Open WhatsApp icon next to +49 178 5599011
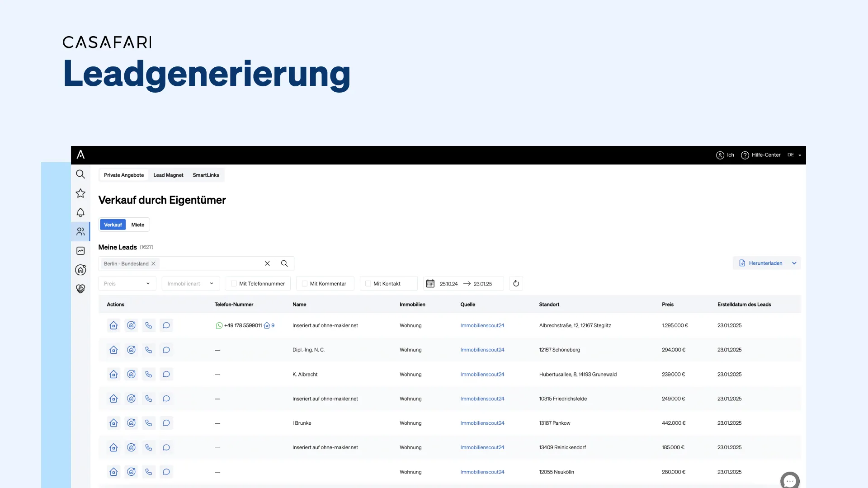 coord(219,325)
